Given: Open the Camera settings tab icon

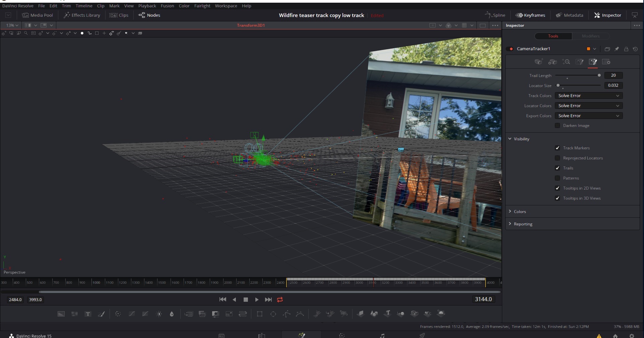Looking at the screenshot, I should click(552, 62).
